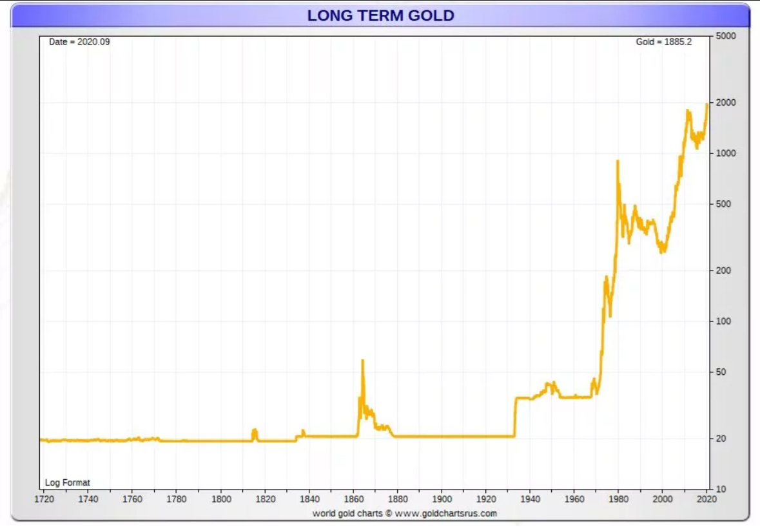Click the goldchartsrus.com copyright text
Screen dimensions: 760x532
405,513
